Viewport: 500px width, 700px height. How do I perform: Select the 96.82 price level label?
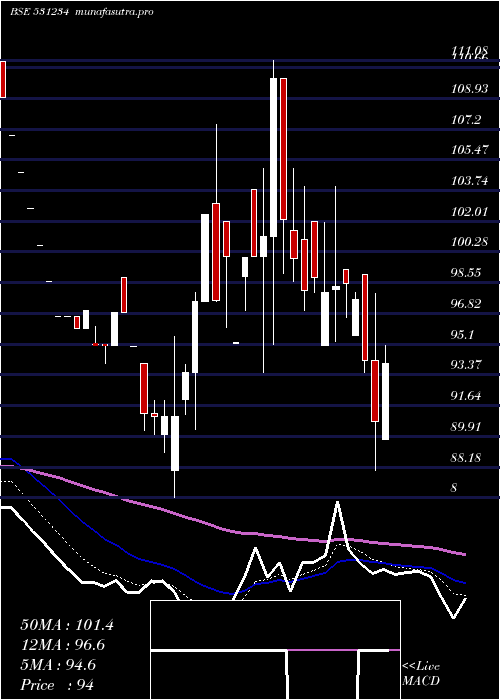466,304
